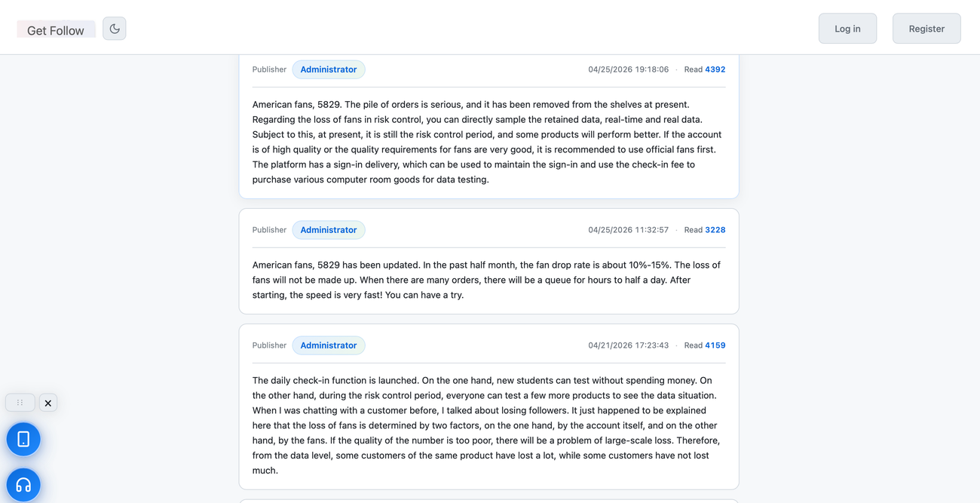Open the Register page

coord(926,29)
